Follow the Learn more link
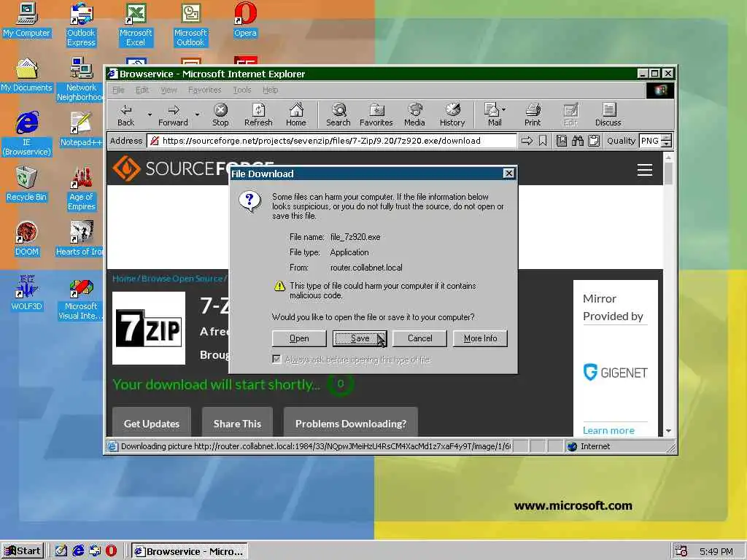Viewport: 747px width, 560px height. click(x=608, y=430)
